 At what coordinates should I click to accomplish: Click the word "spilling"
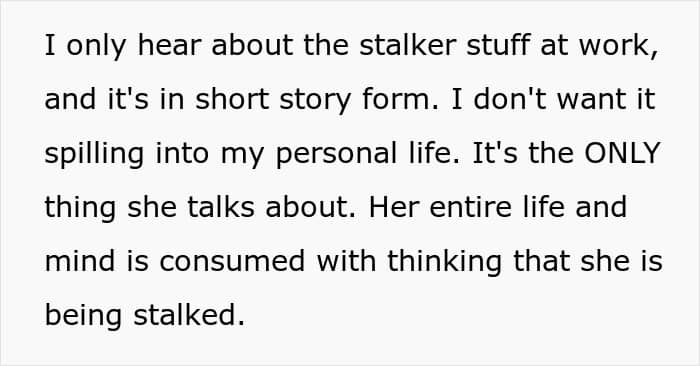pyautogui.click(x=94, y=155)
